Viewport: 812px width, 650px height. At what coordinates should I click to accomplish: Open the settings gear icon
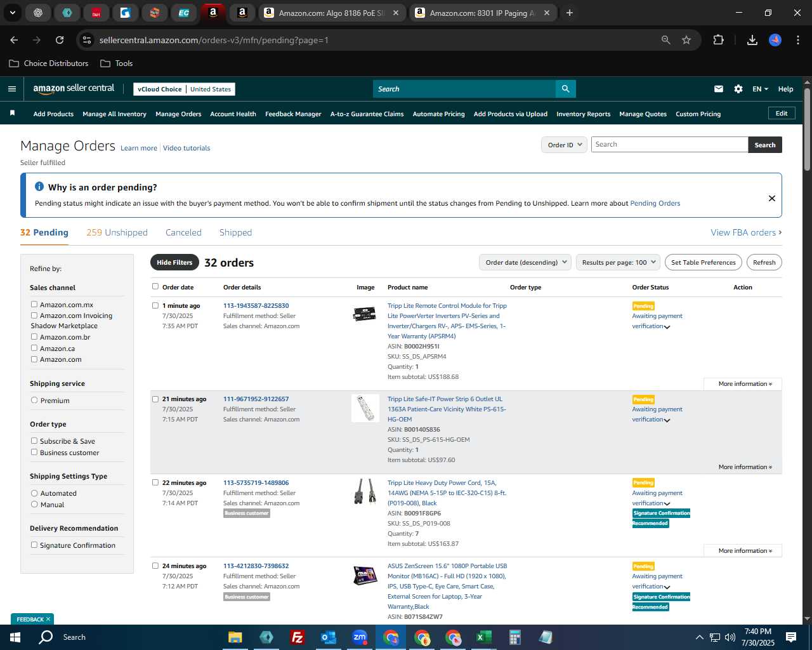[738, 89]
